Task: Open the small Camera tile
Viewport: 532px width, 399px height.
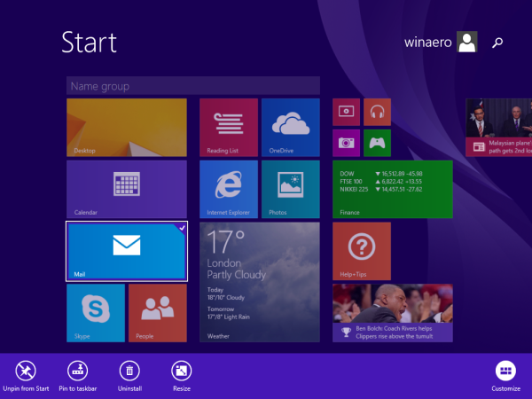Action: [x=347, y=143]
